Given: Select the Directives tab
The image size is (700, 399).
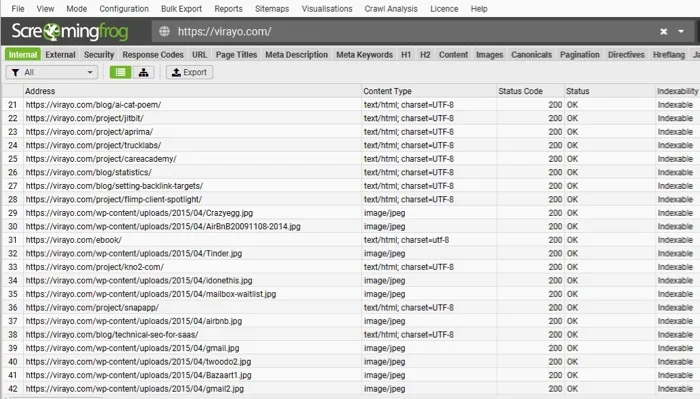Looking at the screenshot, I should coord(626,54).
